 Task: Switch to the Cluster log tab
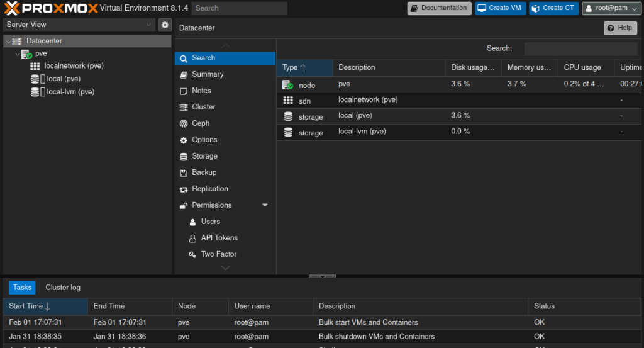pyautogui.click(x=63, y=288)
